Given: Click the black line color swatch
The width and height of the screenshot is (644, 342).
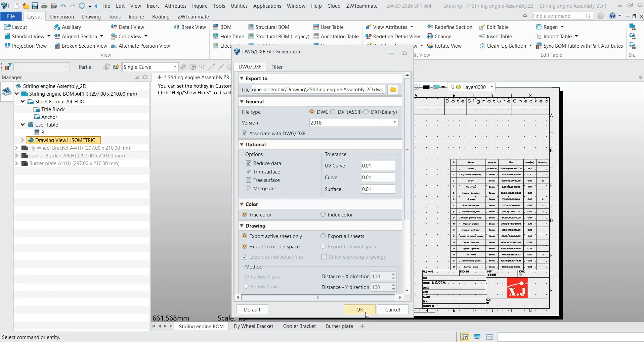Looking at the screenshot, I should point(426,87).
